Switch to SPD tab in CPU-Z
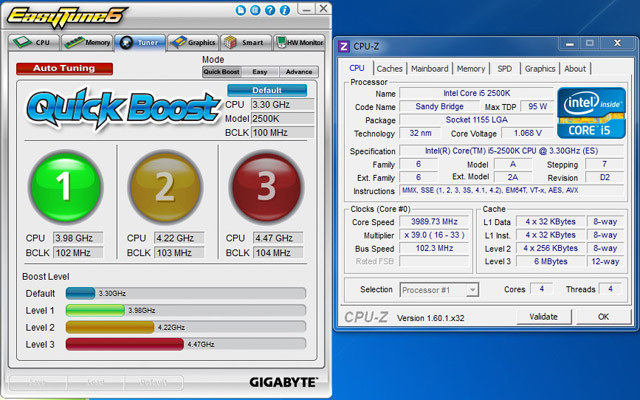This screenshot has height=400, width=640. click(504, 69)
